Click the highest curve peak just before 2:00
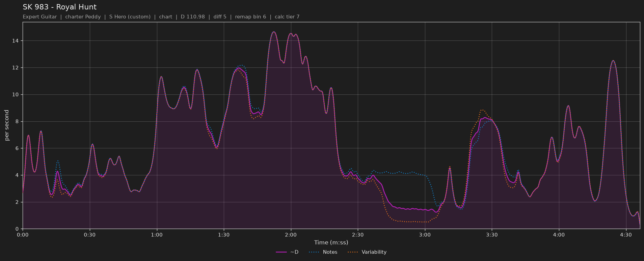The height and width of the screenshot is (261, 644). click(x=274, y=32)
